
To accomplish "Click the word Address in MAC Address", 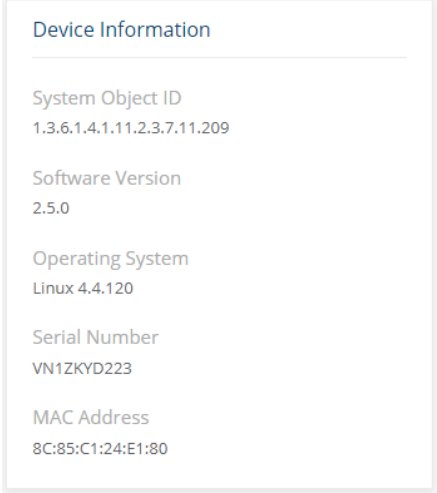I will point(114,417).
